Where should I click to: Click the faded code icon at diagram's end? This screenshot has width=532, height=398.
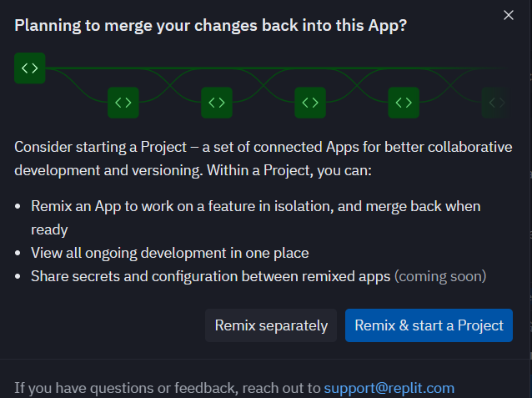[497, 103]
